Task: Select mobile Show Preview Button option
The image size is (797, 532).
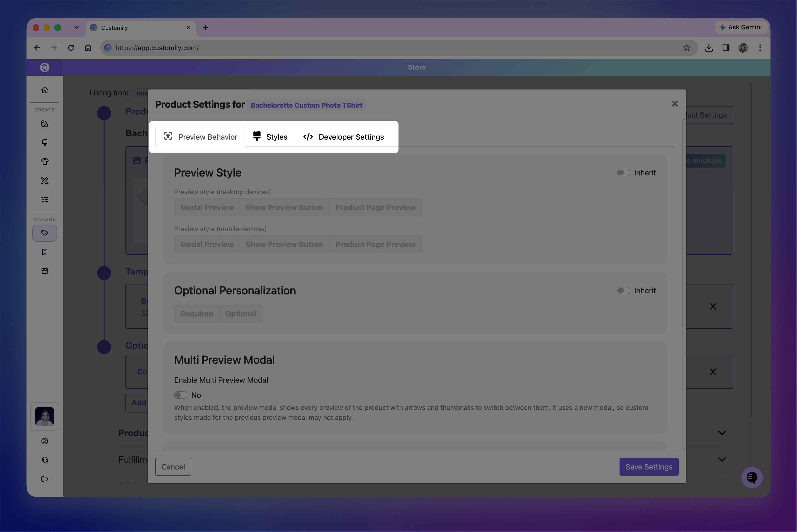Action: point(284,244)
